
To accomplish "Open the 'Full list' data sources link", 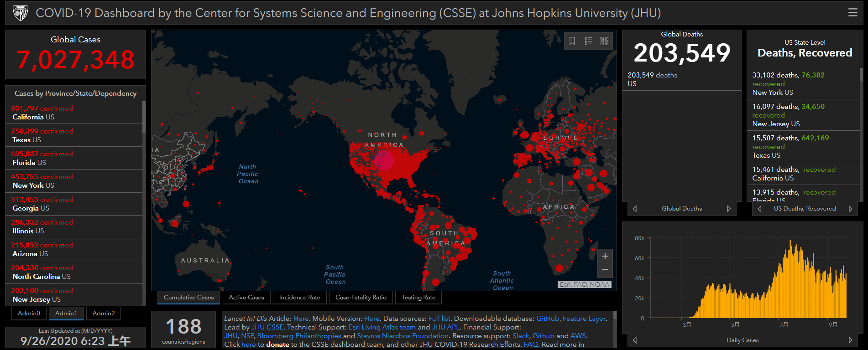I will coord(439,319).
